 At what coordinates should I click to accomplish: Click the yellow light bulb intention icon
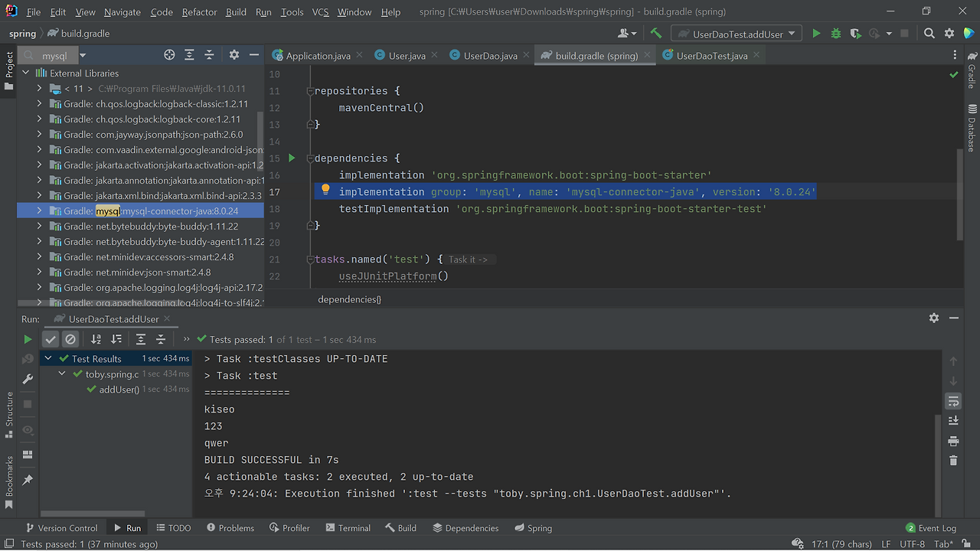(x=325, y=191)
